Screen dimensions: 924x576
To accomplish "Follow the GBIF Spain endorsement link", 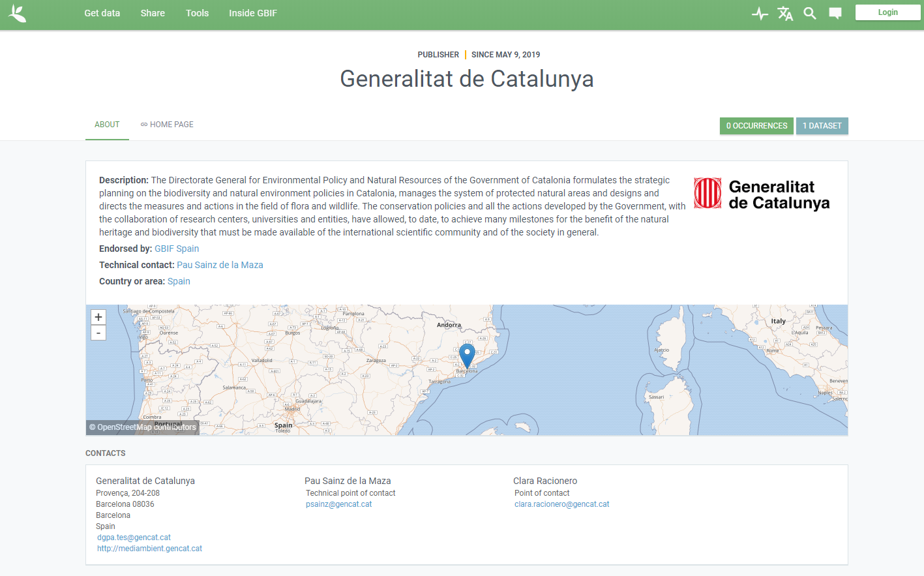I will coord(177,249).
